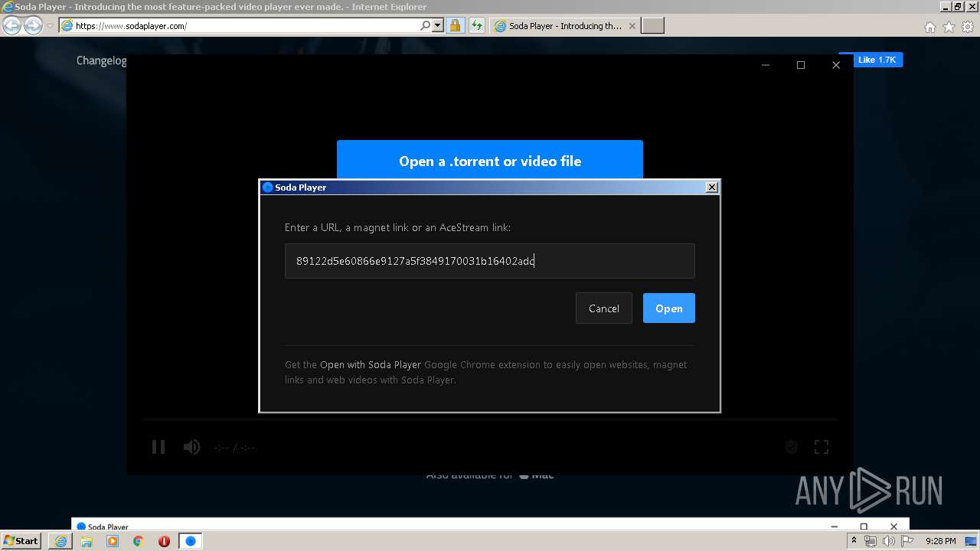Open the red Opera-style taskbar icon
Viewport: 980px width, 551px height.
pyautogui.click(x=164, y=541)
